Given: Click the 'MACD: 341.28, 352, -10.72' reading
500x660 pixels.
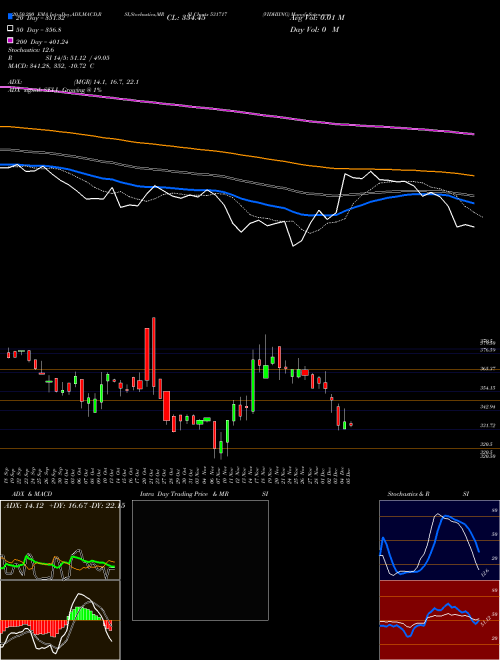Looking at the screenshot, I should click(48, 66).
